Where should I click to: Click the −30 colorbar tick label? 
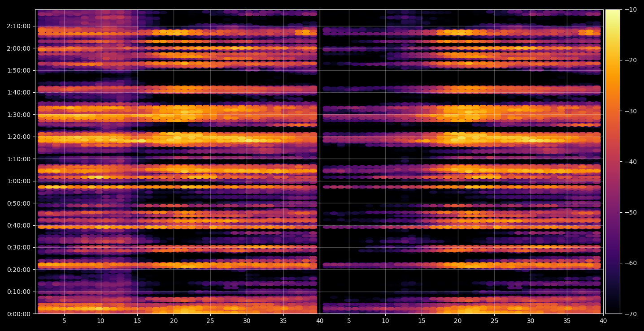click(x=630, y=111)
